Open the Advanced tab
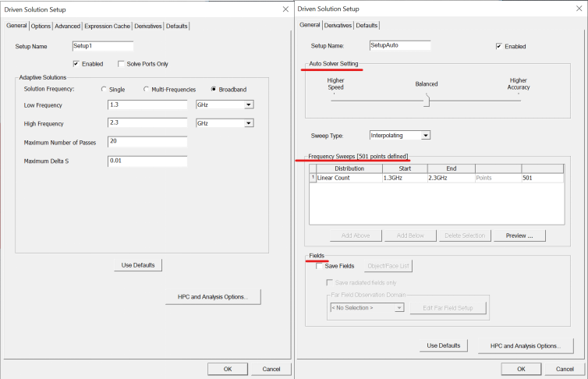 point(67,27)
